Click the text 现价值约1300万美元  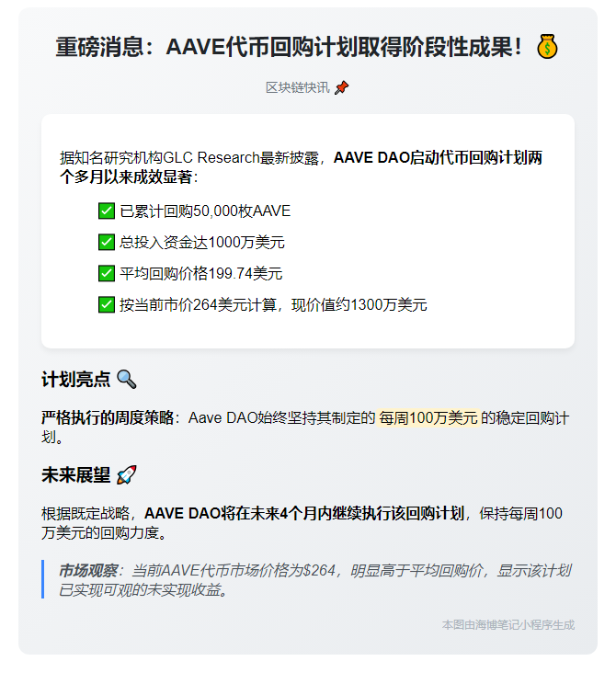pyautogui.click(x=359, y=304)
